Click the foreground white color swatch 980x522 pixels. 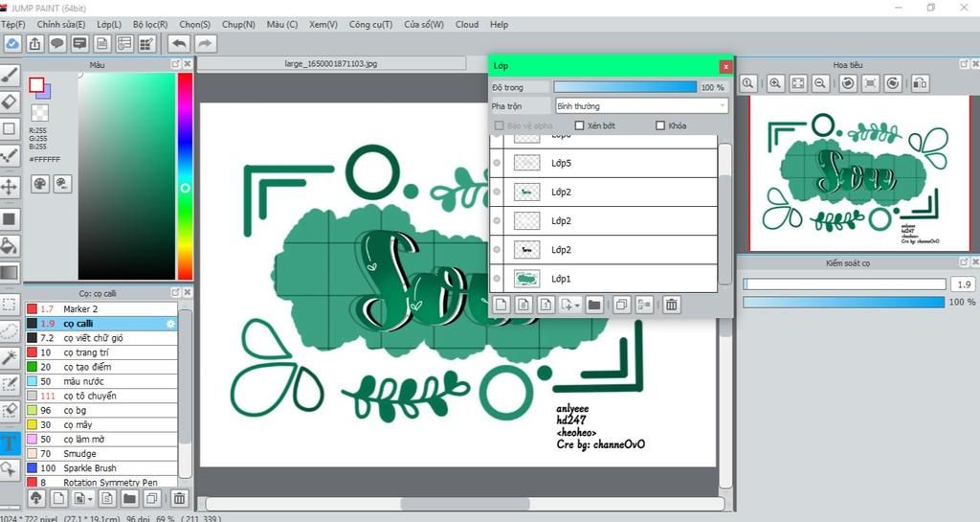point(36,85)
